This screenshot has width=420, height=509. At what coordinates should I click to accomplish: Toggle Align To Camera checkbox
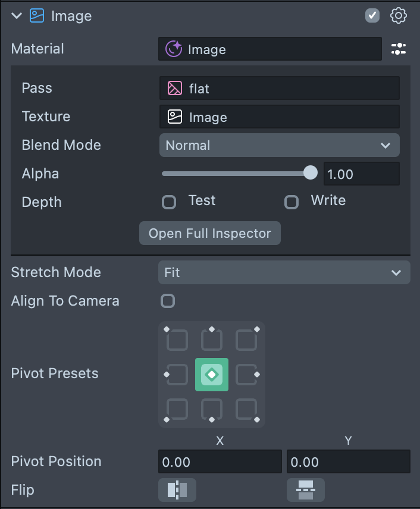point(168,301)
